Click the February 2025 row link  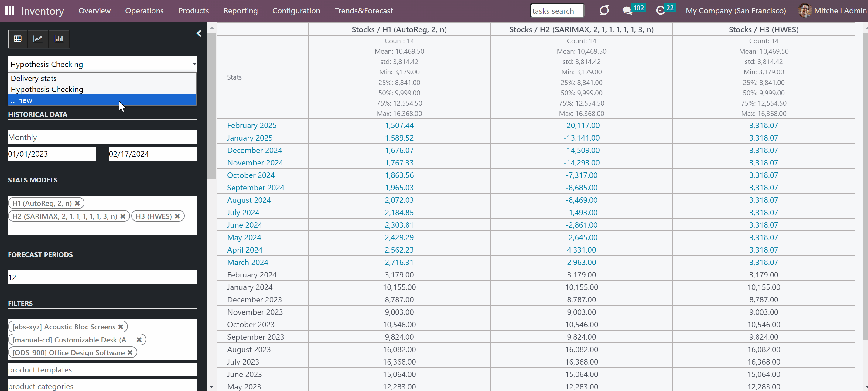(252, 125)
